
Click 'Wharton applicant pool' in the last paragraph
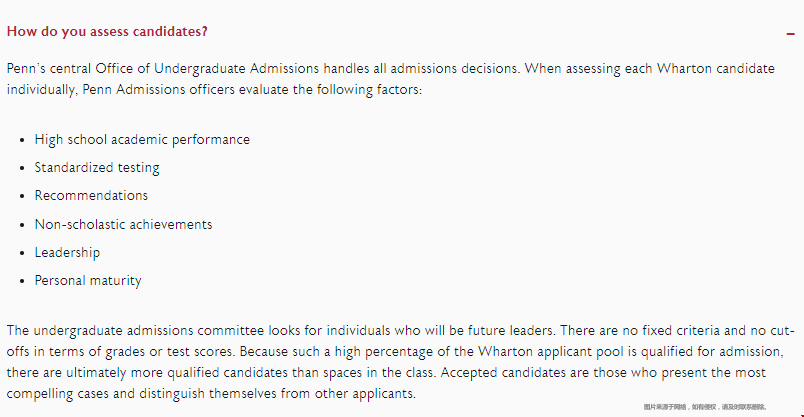pyautogui.click(x=557, y=352)
